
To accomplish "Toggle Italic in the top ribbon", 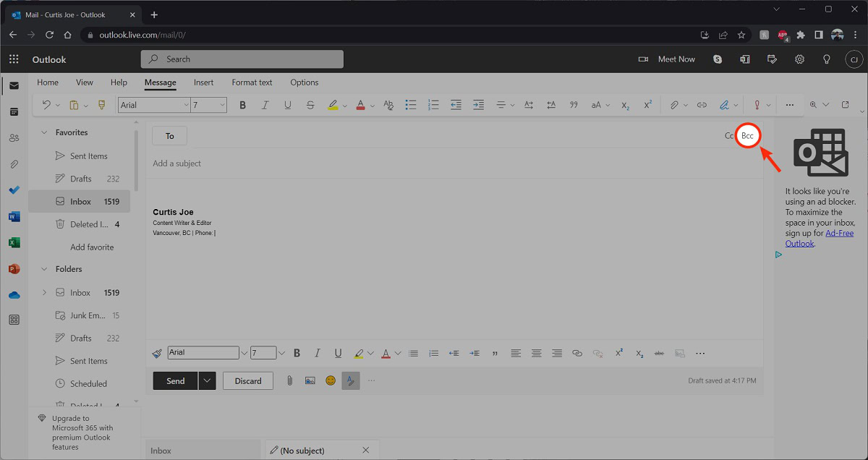I will (x=265, y=105).
